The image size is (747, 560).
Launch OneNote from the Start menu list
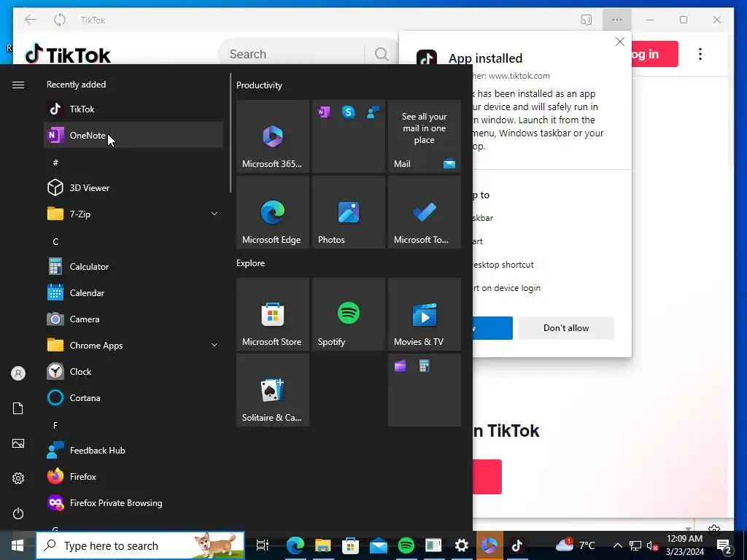pyautogui.click(x=133, y=135)
